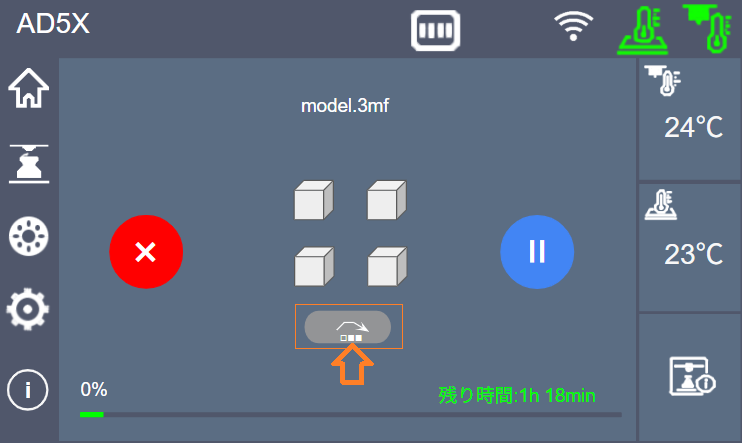Open the print/build plate menu icon
Image resolution: width=742 pixels, height=443 pixels.
click(29, 164)
